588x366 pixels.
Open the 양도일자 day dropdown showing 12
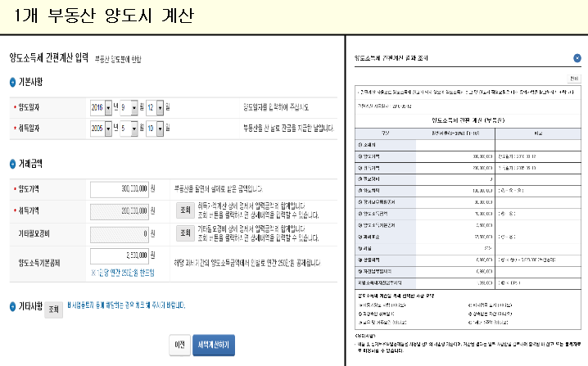pyautogui.click(x=155, y=107)
